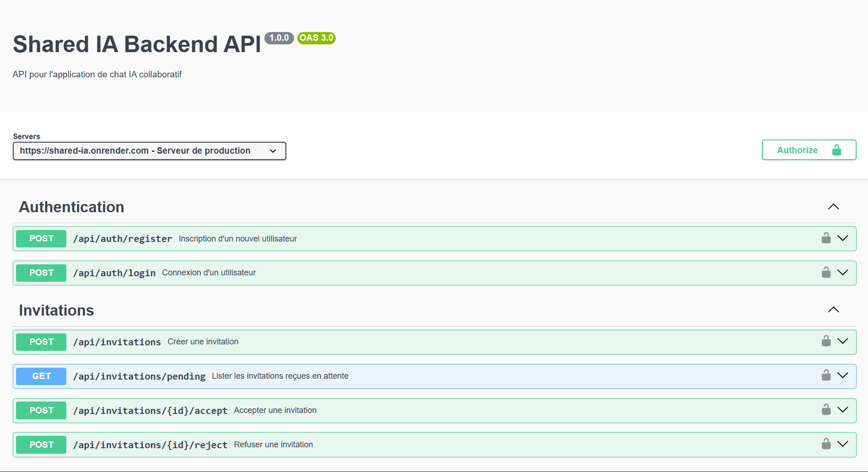Screen dimensions: 868x472
Task: Click the lock icon on /api/invitations/{id}/reject
Action: point(826,444)
